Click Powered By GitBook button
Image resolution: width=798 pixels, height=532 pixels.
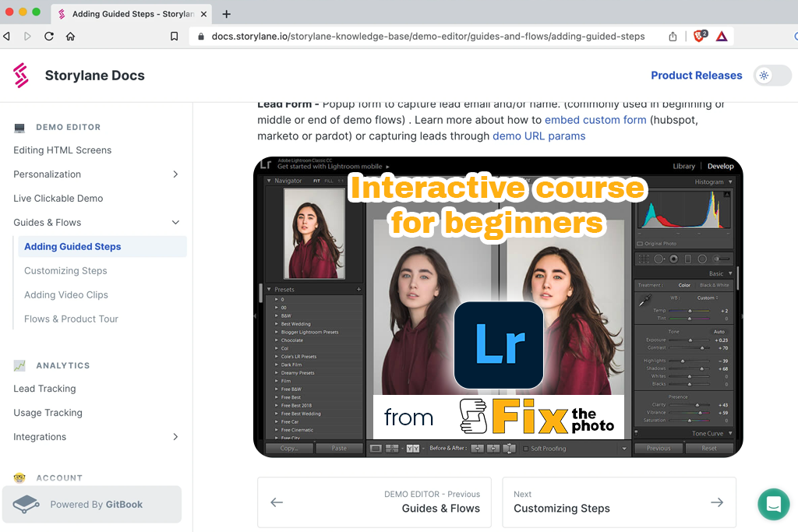[x=92, y=504]
